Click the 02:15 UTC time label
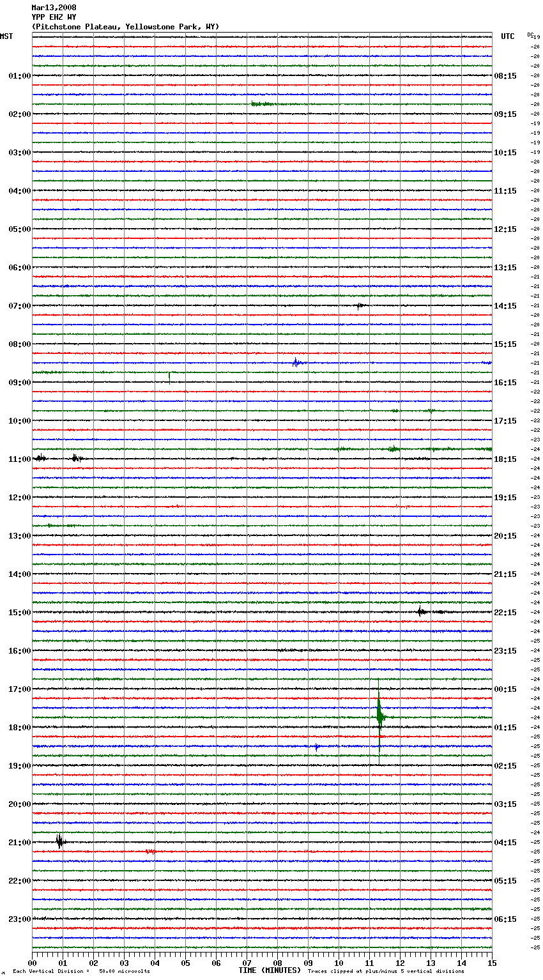 [x=505, y=766]
